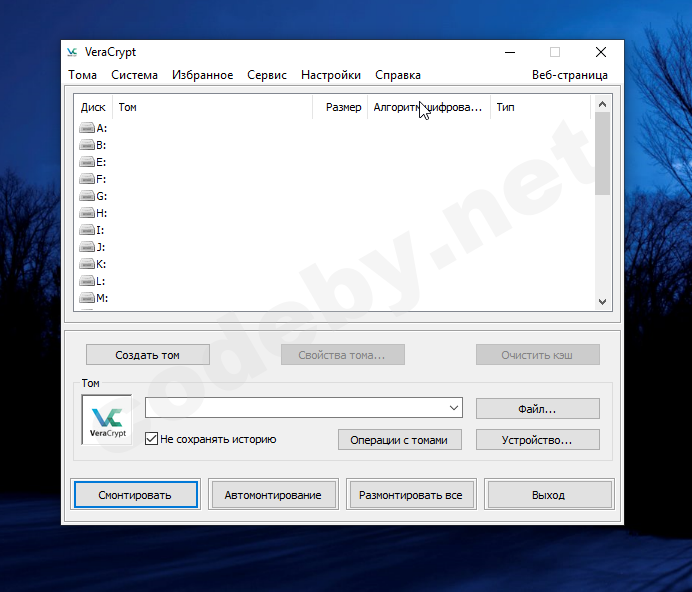Image resolution: width=692 pixels, height=592 pixels.
Task: Open the Справка menu
Action: pyautogui.click(x=398, y=75)
